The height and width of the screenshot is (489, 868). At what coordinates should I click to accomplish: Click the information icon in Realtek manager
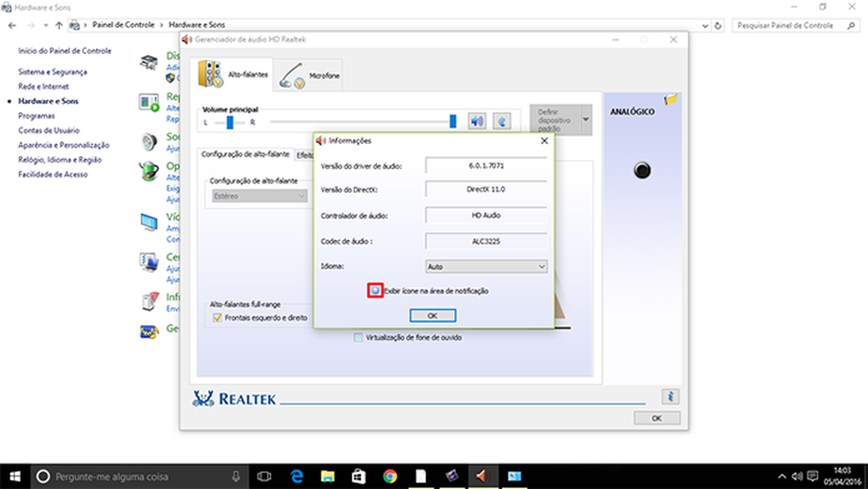(670, 396)
